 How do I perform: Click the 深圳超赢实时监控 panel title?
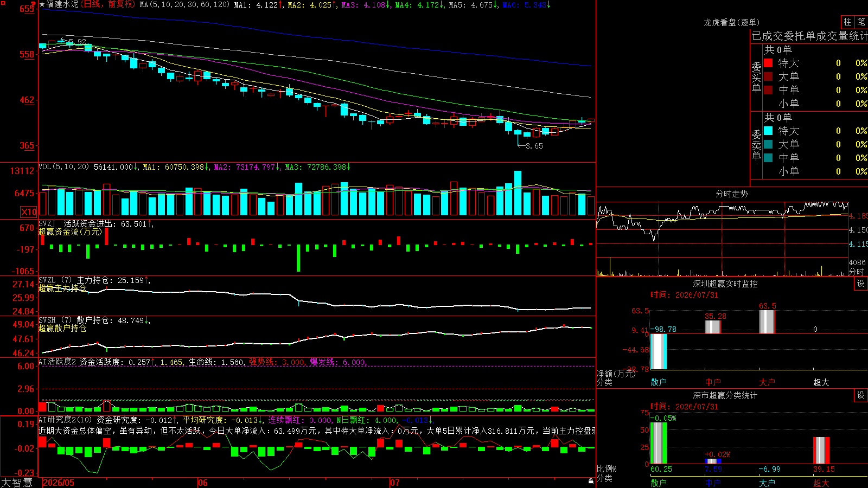(x=725, y=284)
